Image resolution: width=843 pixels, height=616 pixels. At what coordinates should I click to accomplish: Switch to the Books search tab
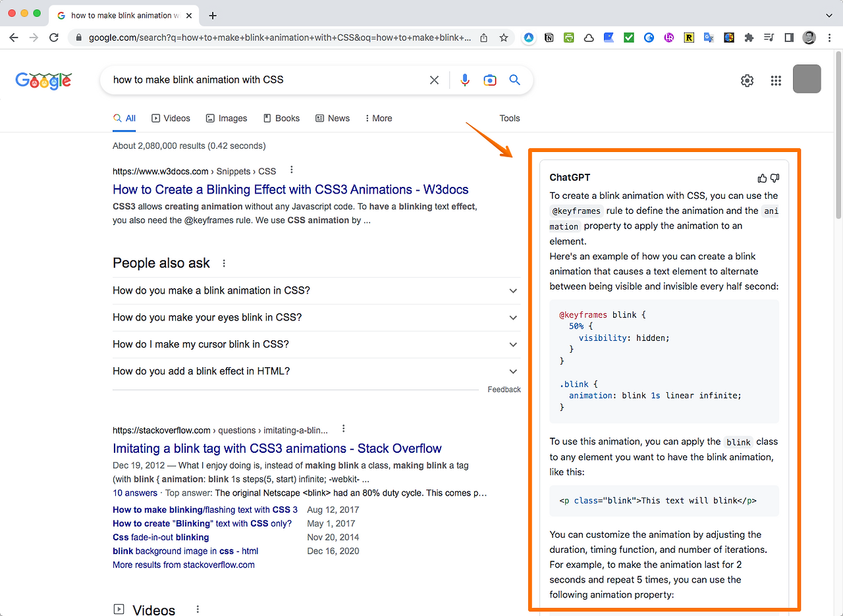281,118
